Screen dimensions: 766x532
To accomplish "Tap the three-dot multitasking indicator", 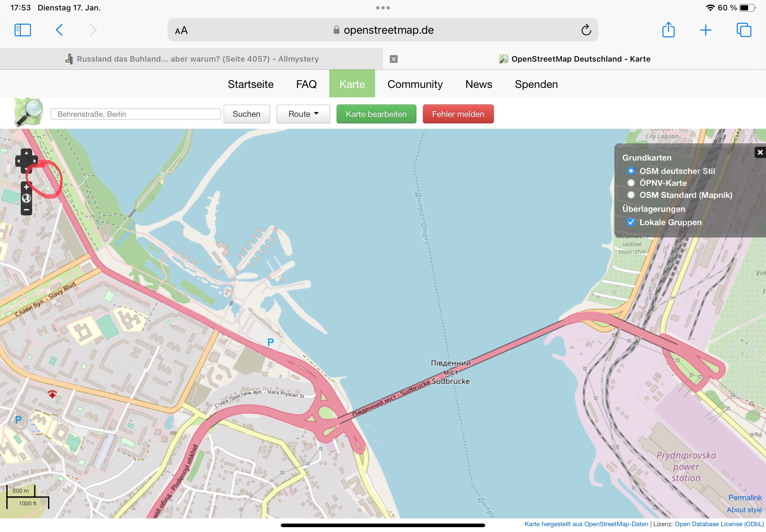I will (383, 8).
